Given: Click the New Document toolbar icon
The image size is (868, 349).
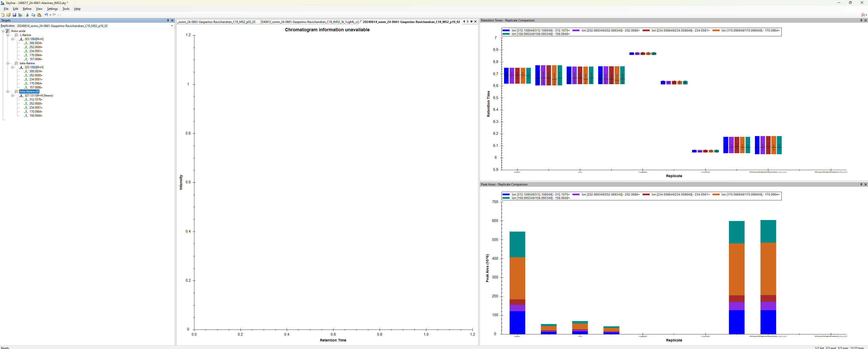Looking at the screenshot, I should (3, 15).
